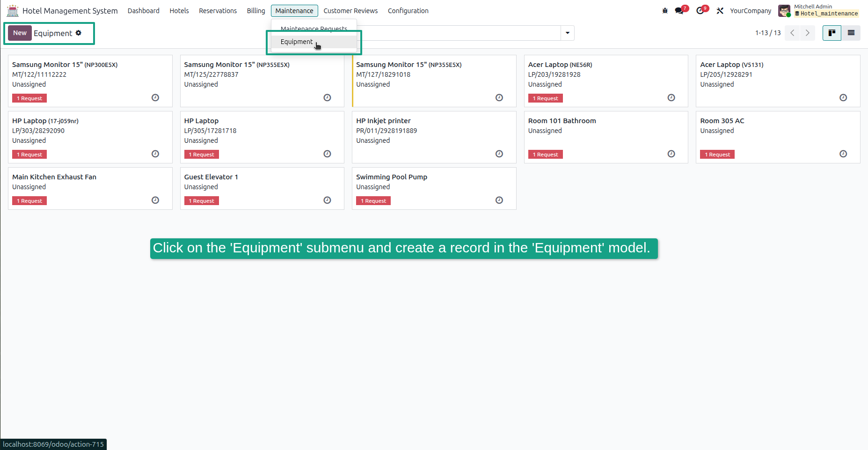Open the Configuration menu

pos(408,11)
